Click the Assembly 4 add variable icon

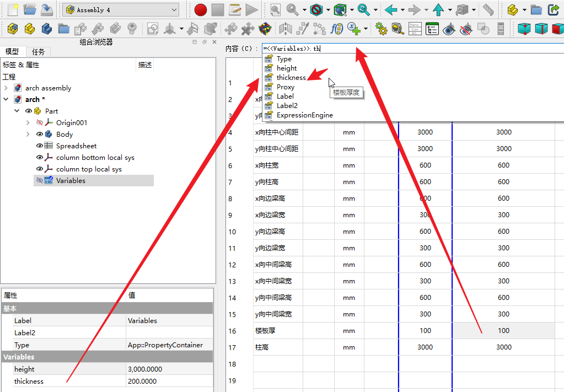point(354,28)
